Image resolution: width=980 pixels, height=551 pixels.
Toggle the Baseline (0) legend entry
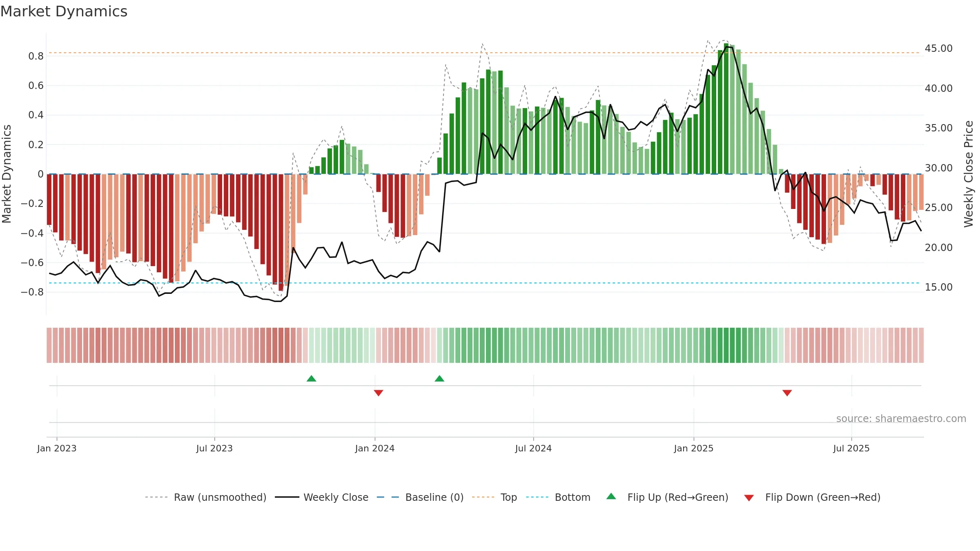click(420, 497)
